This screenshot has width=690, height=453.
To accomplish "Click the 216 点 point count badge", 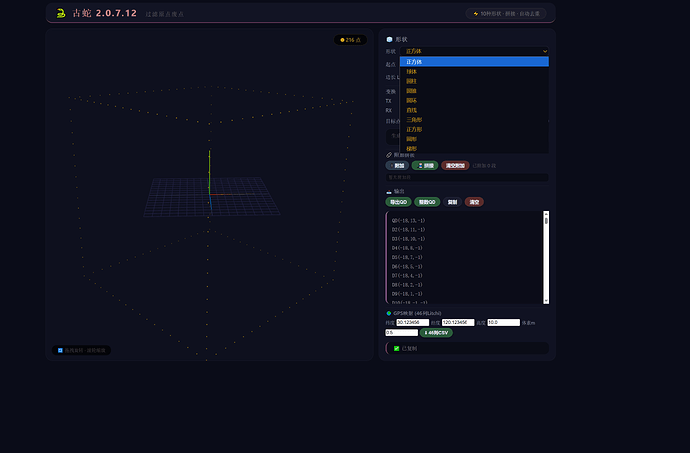I will 350,40.
